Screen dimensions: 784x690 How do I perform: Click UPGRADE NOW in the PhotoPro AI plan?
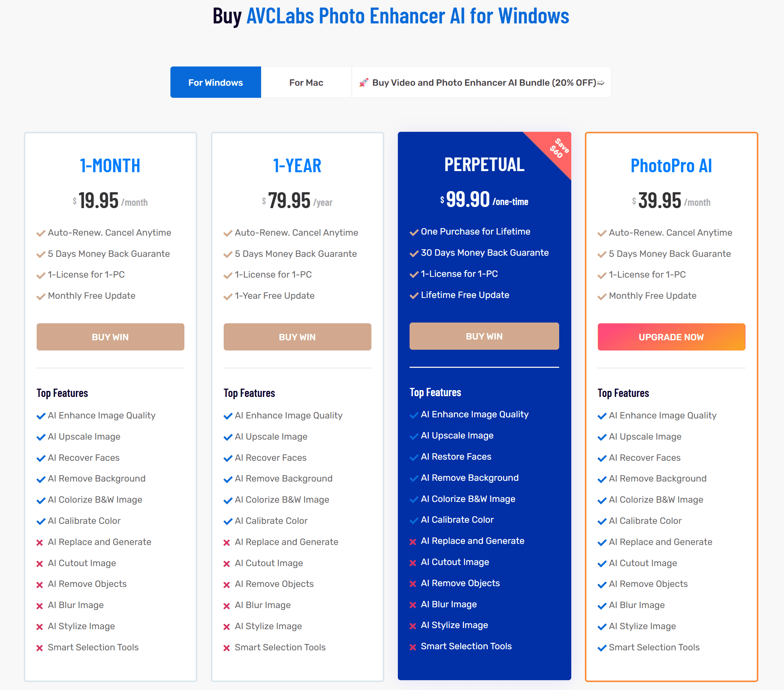point(671,337)
